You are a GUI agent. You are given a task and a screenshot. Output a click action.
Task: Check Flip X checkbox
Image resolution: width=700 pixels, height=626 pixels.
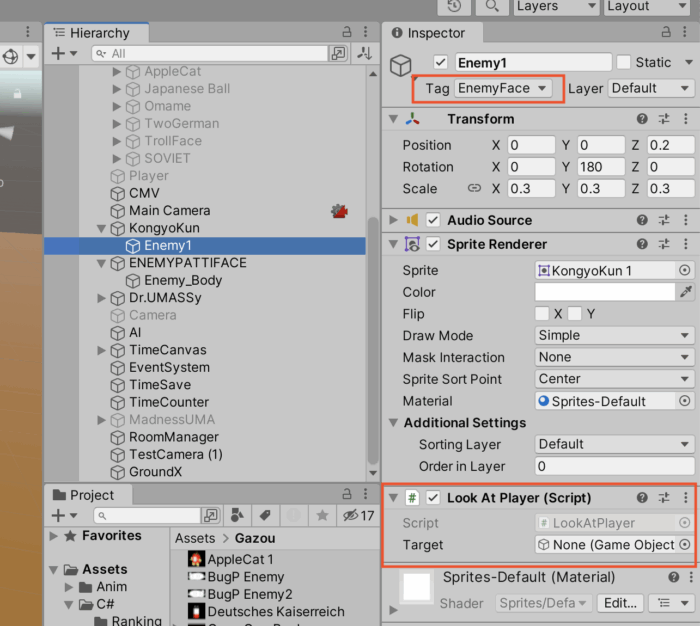click(542, 313)
